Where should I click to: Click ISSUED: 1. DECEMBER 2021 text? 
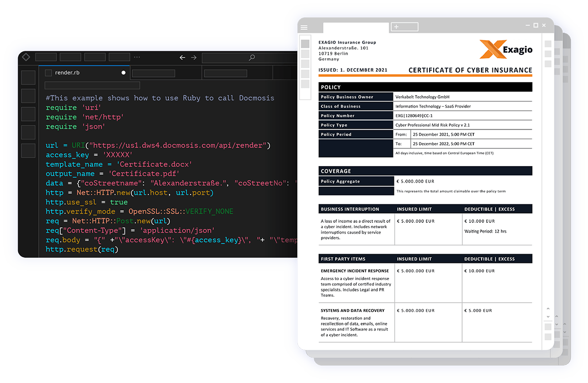tap(353, 70)
